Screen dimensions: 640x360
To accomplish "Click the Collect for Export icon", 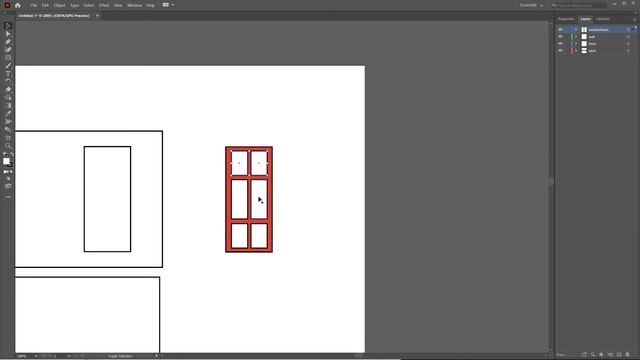I will pos(584,355).
